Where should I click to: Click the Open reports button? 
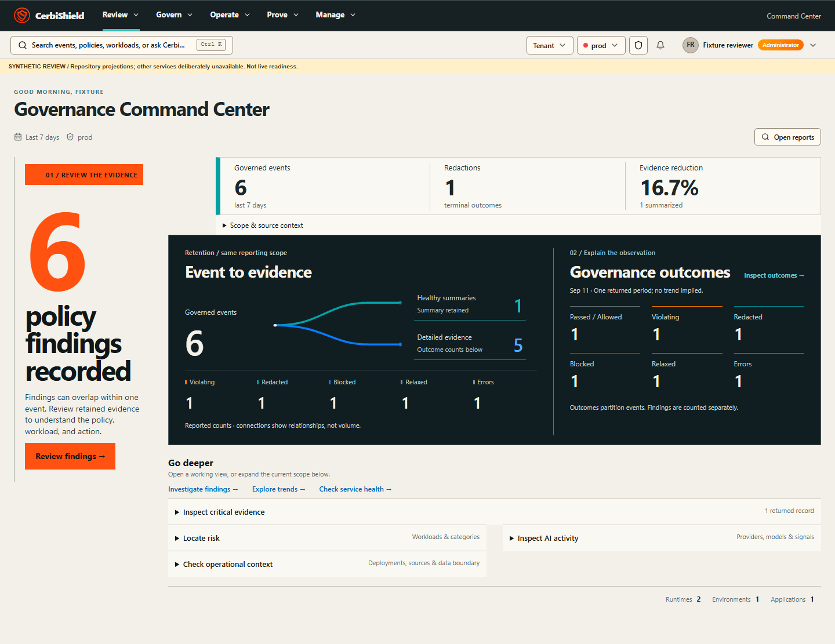[787, 137]
